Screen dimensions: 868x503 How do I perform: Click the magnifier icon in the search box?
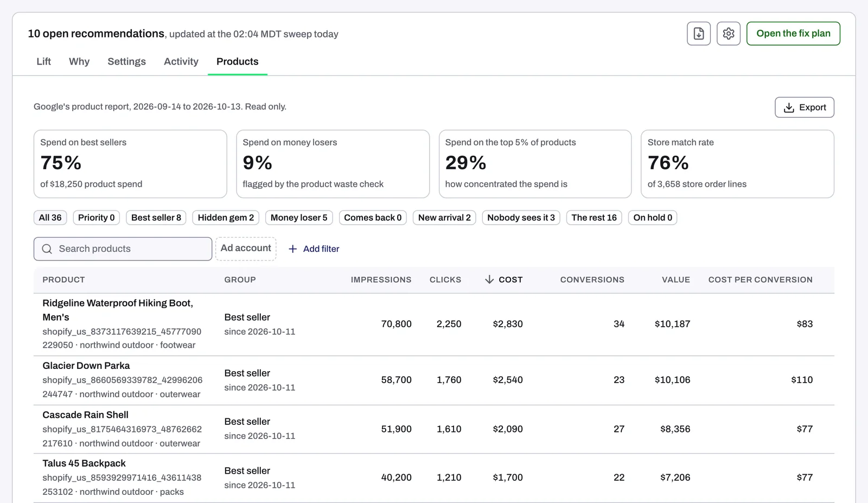coord(47,249)
